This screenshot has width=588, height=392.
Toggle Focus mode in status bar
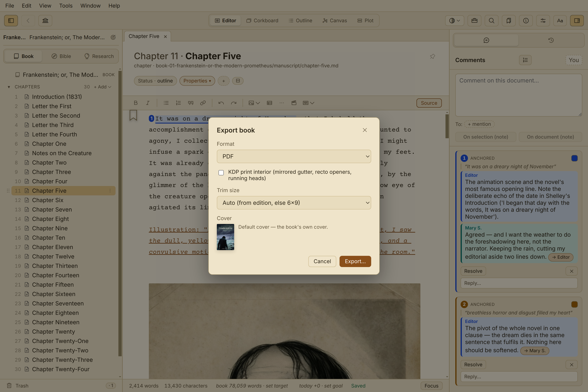431,385
